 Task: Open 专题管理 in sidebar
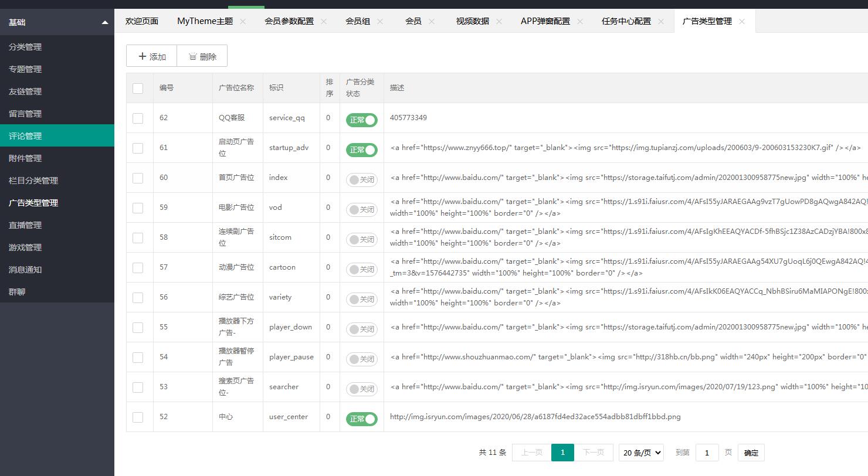click(x=57, y=69)
